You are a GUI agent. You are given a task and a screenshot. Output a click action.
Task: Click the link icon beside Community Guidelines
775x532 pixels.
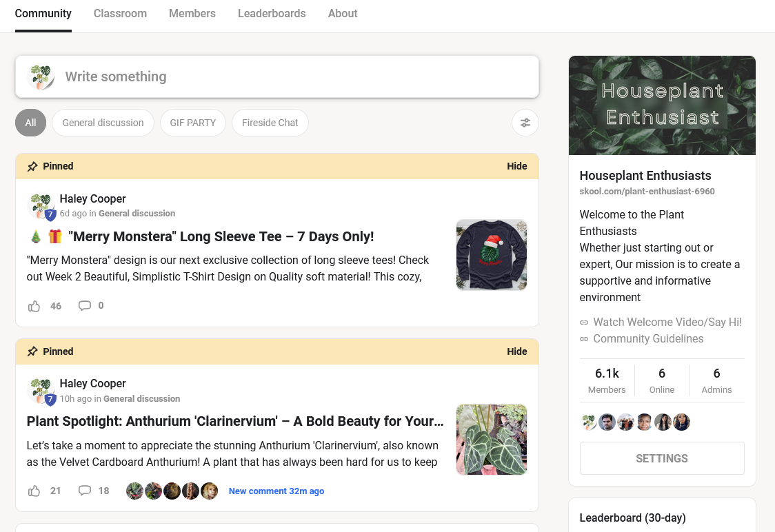(x=584, y=339)
